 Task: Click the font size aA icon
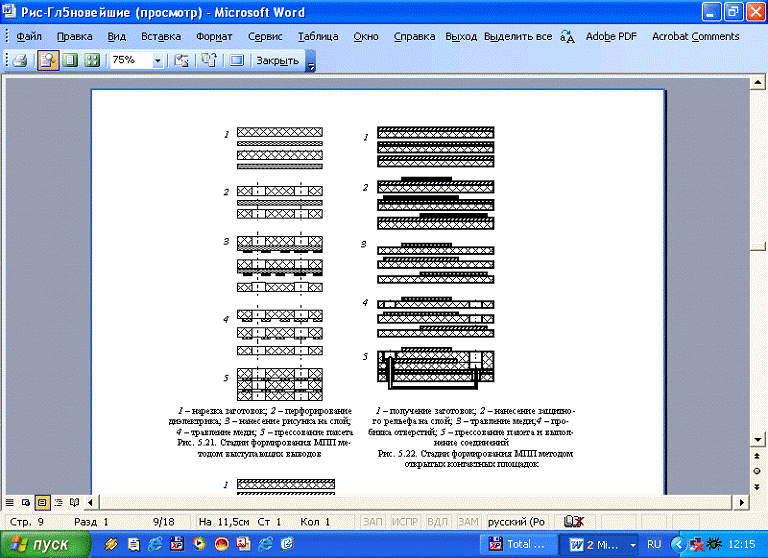pyautogui.click(x=567, y=36)
